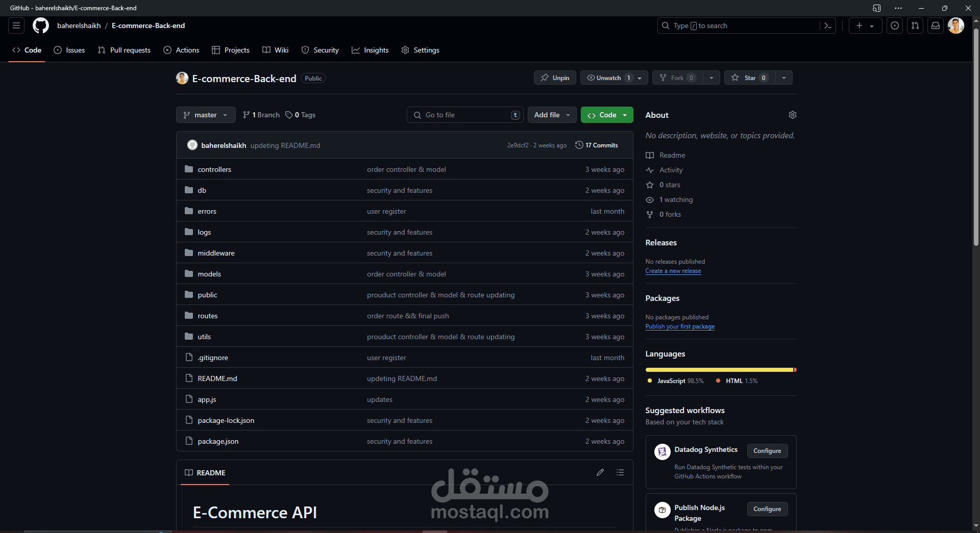Open commit hash 2e9dcf2
Screen dimensions: 980x533
(518, 145)
